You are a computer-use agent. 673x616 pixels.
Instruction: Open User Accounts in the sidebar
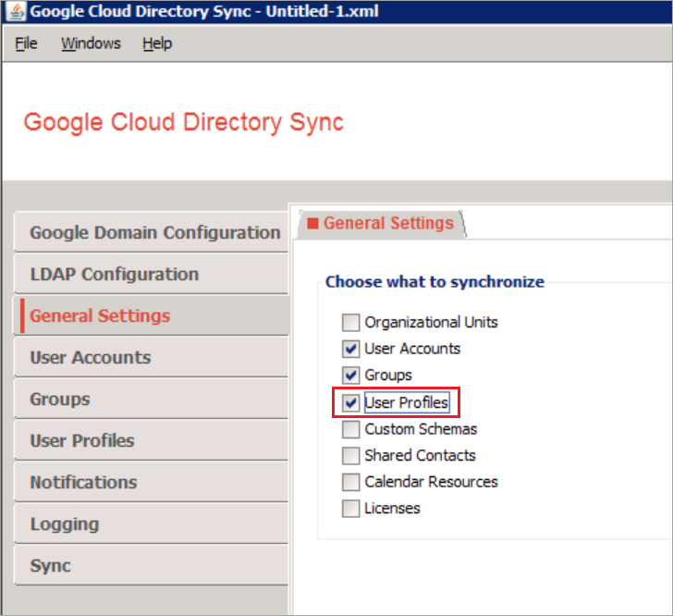[x=90, y=357]
